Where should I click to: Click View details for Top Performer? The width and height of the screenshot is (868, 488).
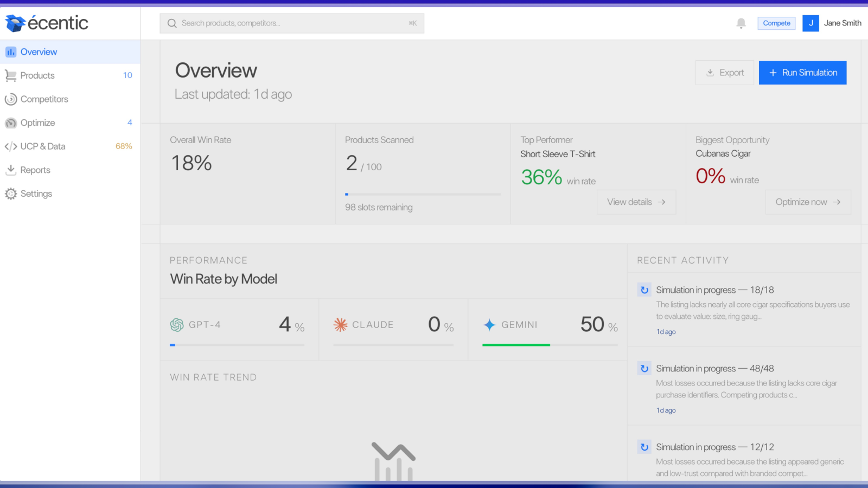(636, 202)
